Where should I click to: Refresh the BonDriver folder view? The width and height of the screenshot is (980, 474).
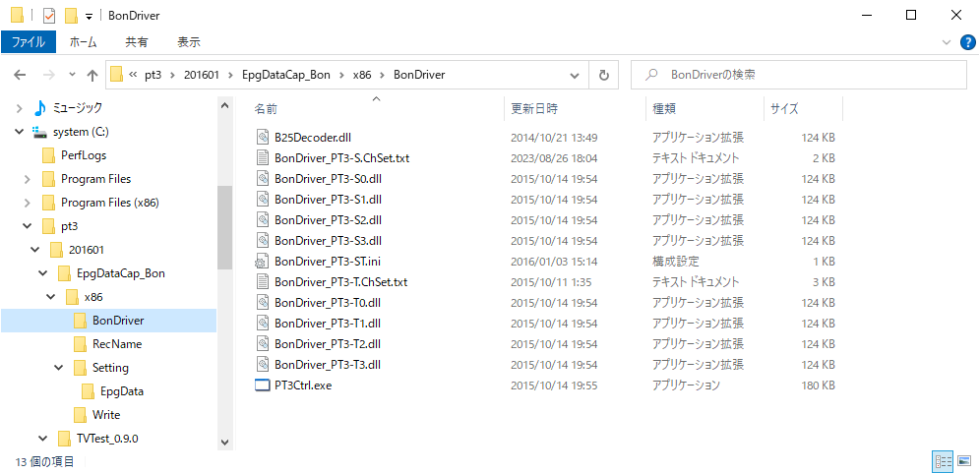click(604, 75)
